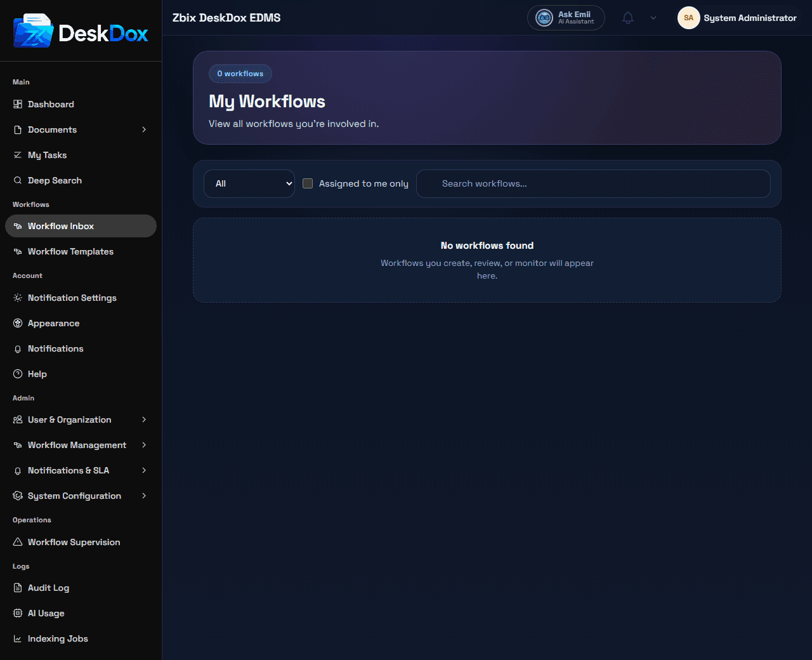Click the Zbix DeskDox EDMS title
Screen dimensions: 812x660
pos(226,18)
